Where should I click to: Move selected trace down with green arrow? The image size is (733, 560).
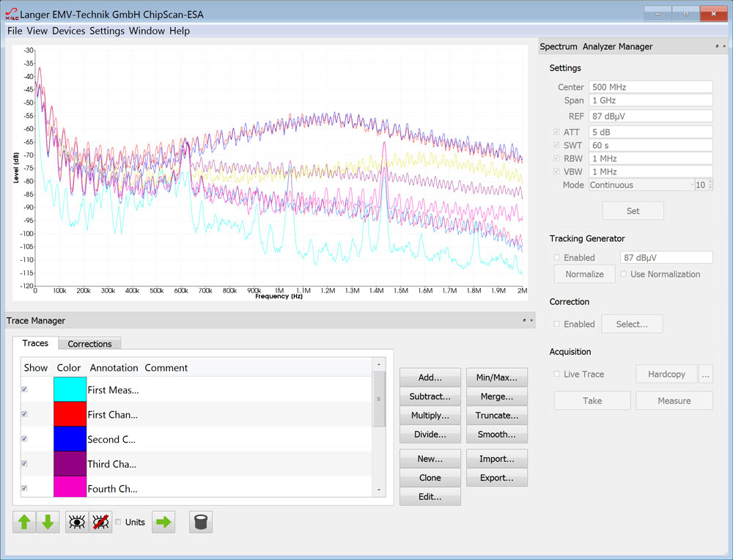point(47,522)
